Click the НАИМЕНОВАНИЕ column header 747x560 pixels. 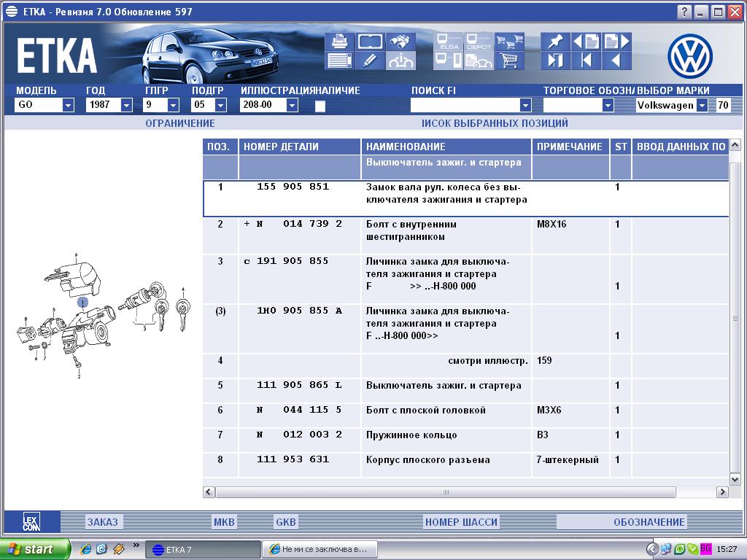pyautogui.click(x=446, y=147)
